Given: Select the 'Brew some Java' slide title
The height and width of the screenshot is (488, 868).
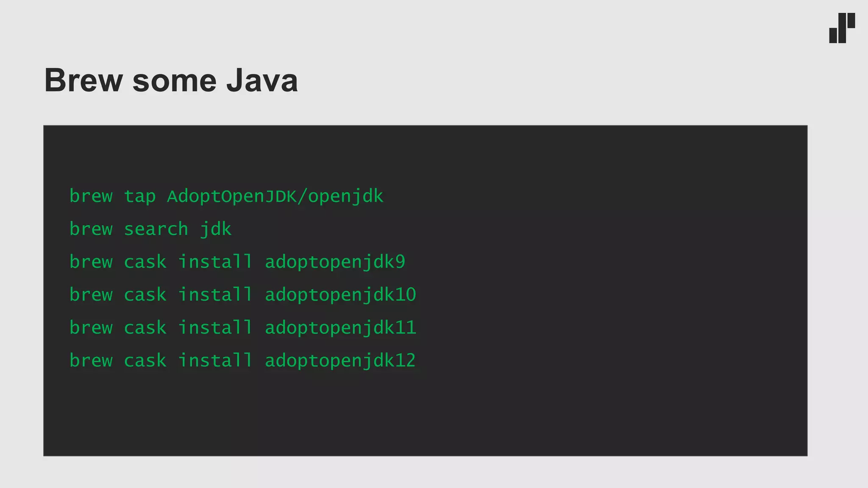Looking at the screenshot, I should [x=171, y=80].
